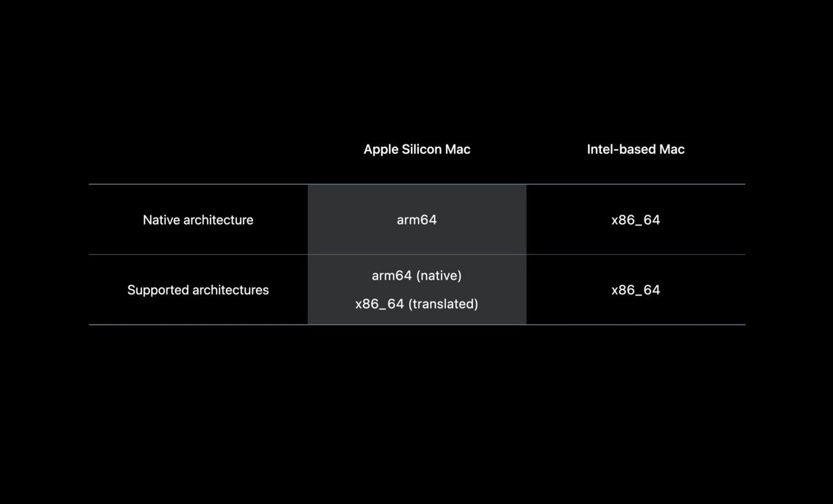Click the word Apple in the header

[x=382, y=149]
